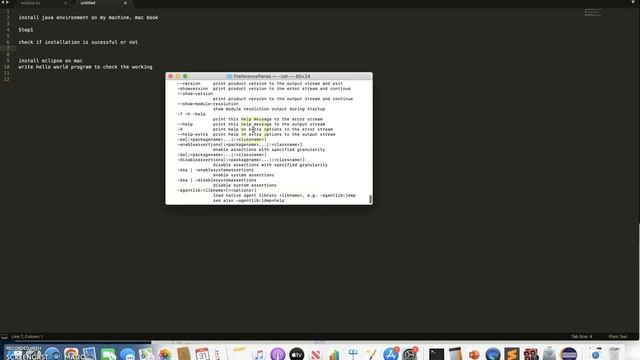
Task: Open Photos from the dock
Action: [165, 354]
